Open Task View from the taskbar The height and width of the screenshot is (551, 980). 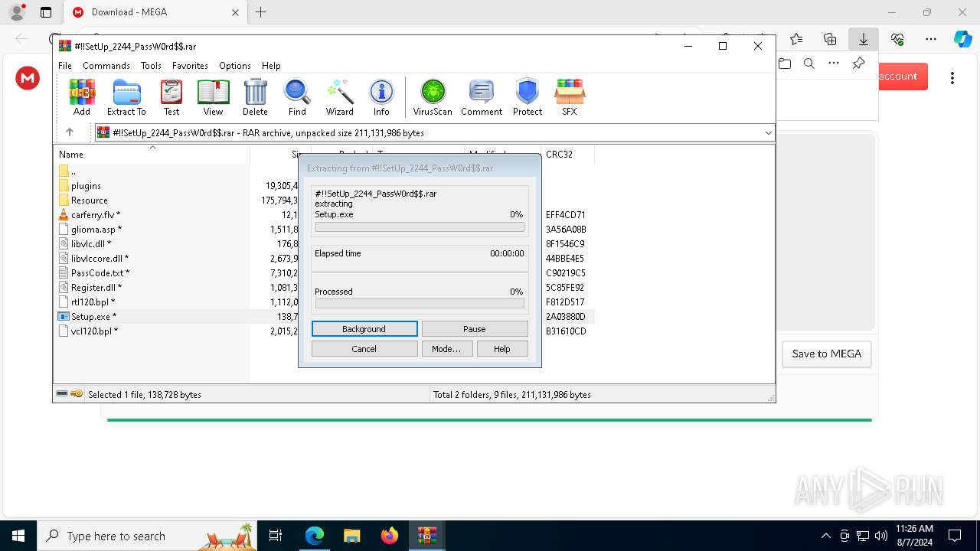tap(276, 536)
